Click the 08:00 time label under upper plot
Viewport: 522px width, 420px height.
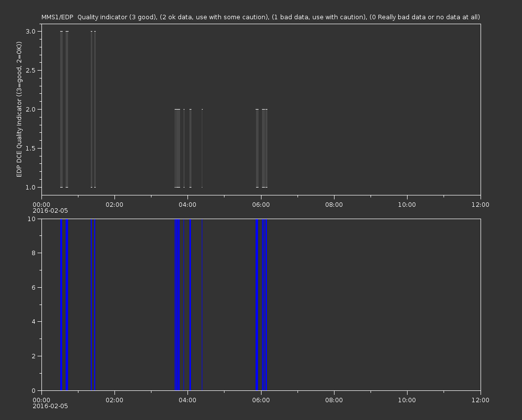point(334,204)
